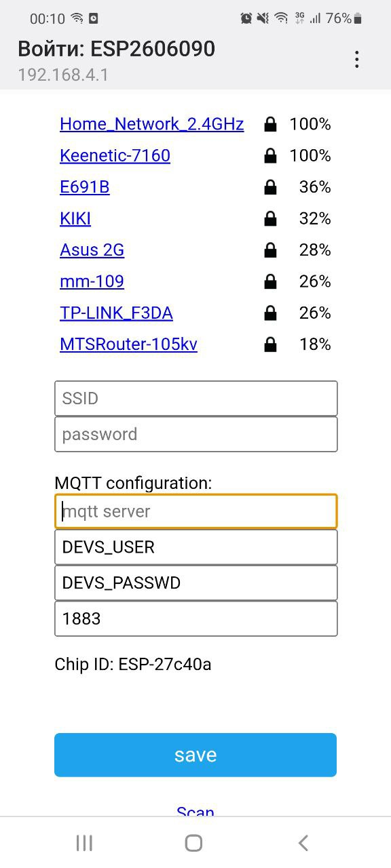Focus the mqtt server text box
Screen dimensions: 391x868
[195, 511]
